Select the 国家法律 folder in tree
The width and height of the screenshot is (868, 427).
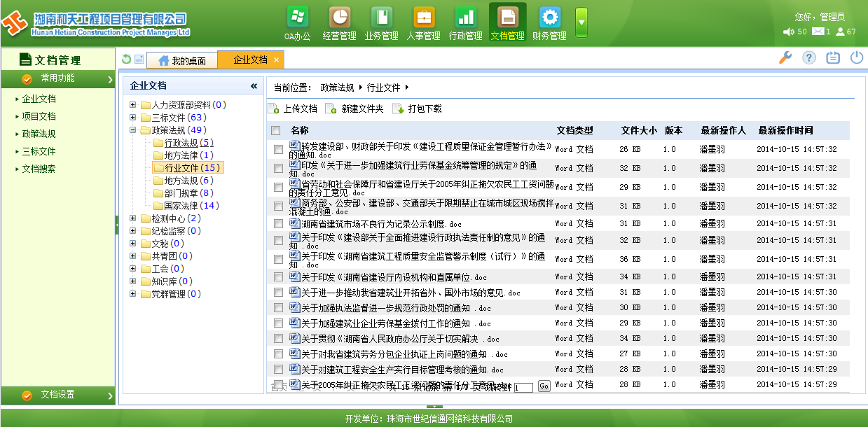181,206
